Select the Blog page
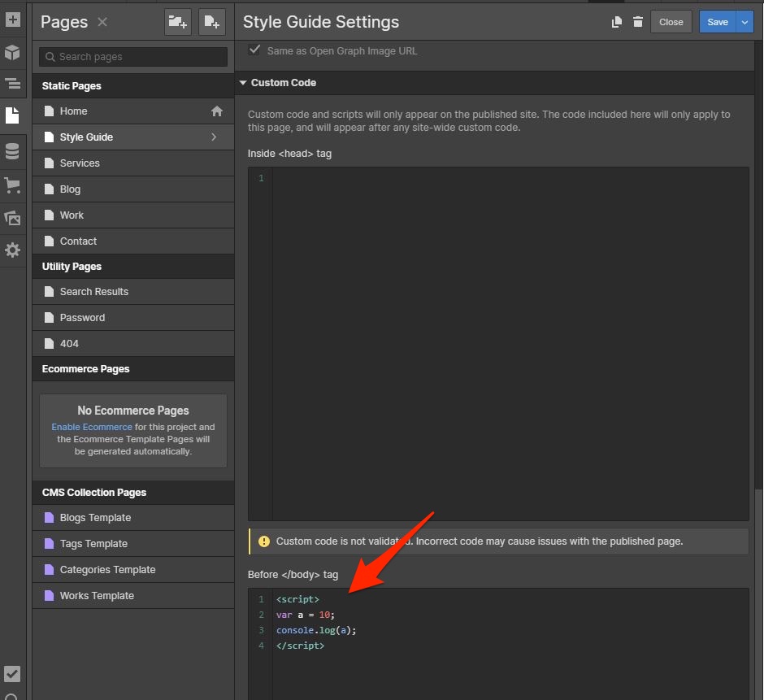 coord(133,189)
